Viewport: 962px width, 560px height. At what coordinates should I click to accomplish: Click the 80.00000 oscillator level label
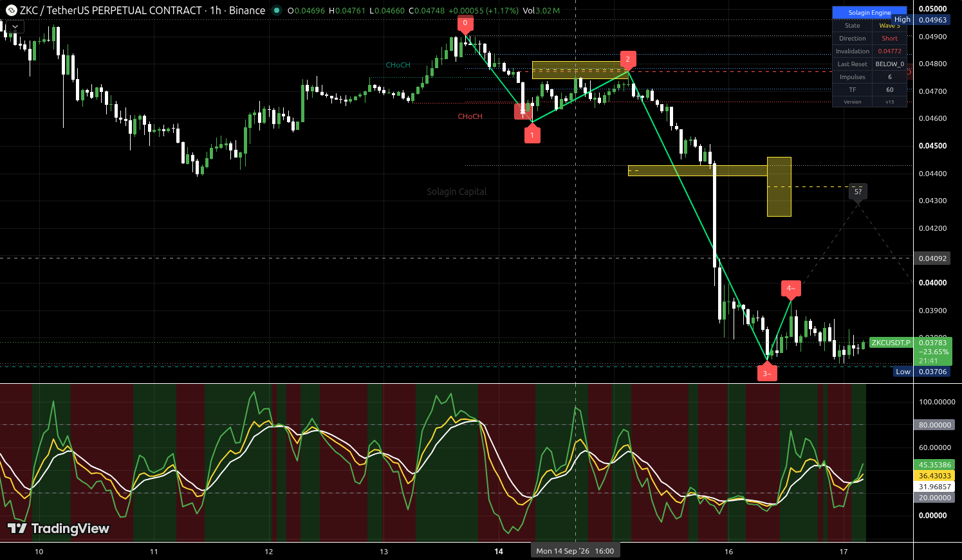(x=934, y=425)
